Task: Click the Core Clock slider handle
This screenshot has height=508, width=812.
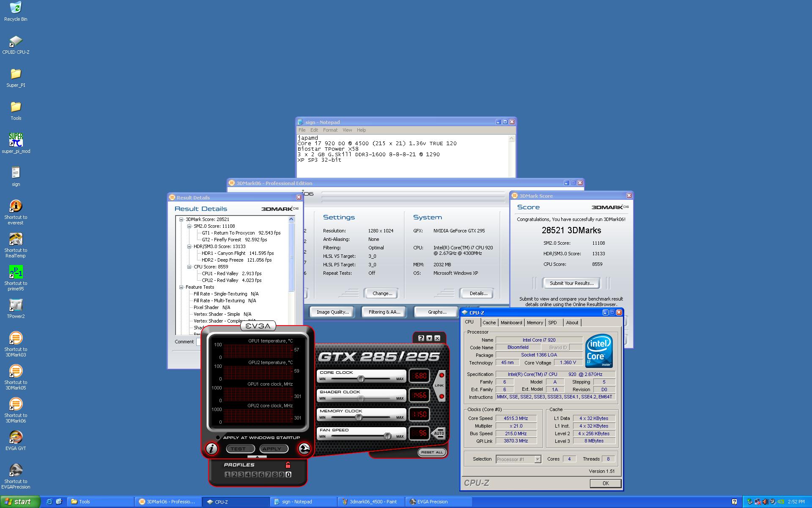Action: [360, 378]
